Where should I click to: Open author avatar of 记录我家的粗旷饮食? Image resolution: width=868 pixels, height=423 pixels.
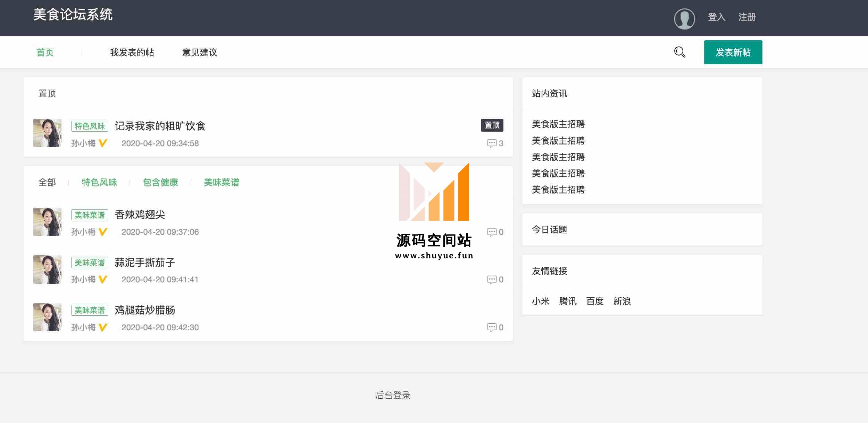coord(47,133)
